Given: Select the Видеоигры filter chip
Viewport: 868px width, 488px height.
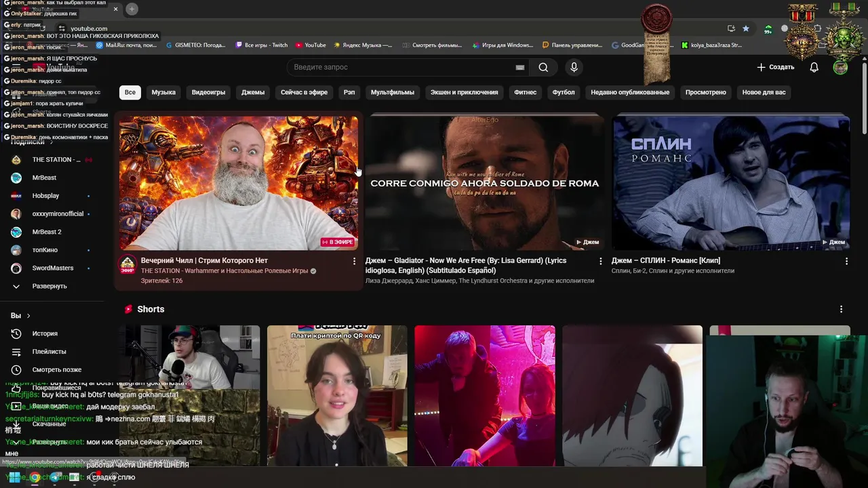Looking at the screenshot, I should (208, 92).
